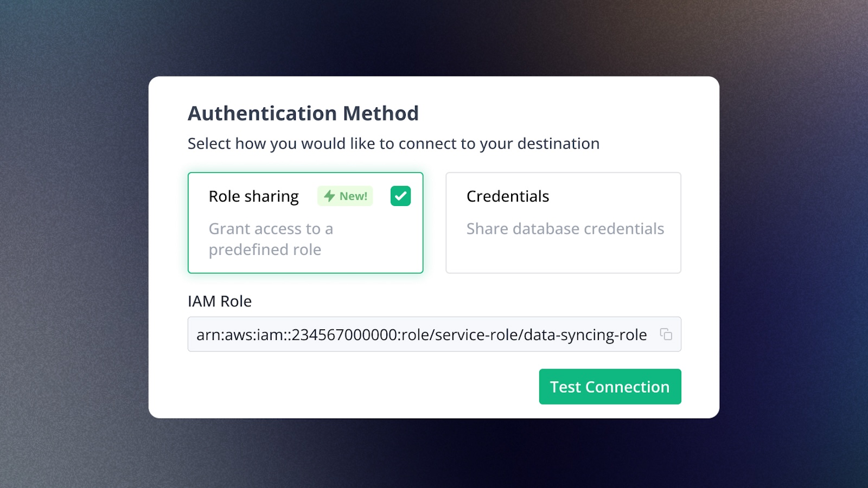Focus the IAM Role ARN field
The image size is (868, 488).
(434, 334)
